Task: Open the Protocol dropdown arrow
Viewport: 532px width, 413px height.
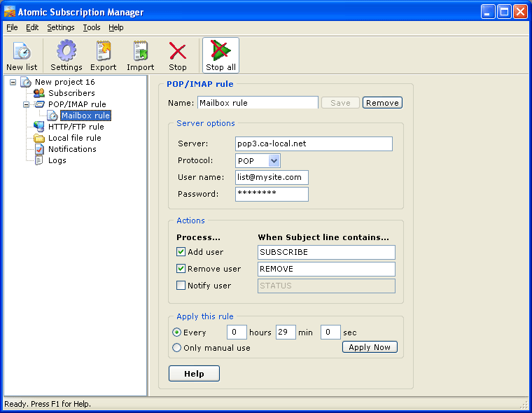Action: pyautogui.click(x=274, y=160)
